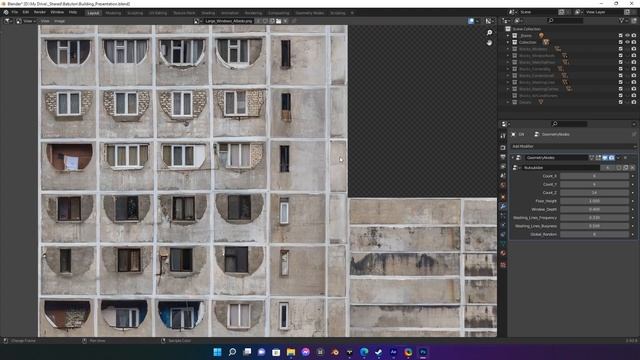Open the World properties tab
640x360 pixels.
click(503, 185)
